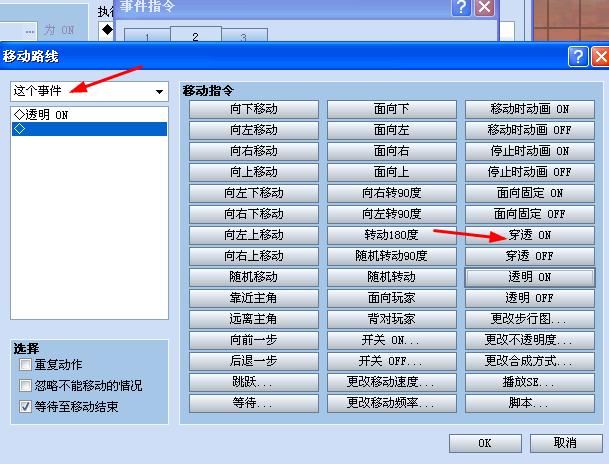This screenshot has height=464, width=609.
Task: Click the 透明 ON command button
Action: (530, 277)
